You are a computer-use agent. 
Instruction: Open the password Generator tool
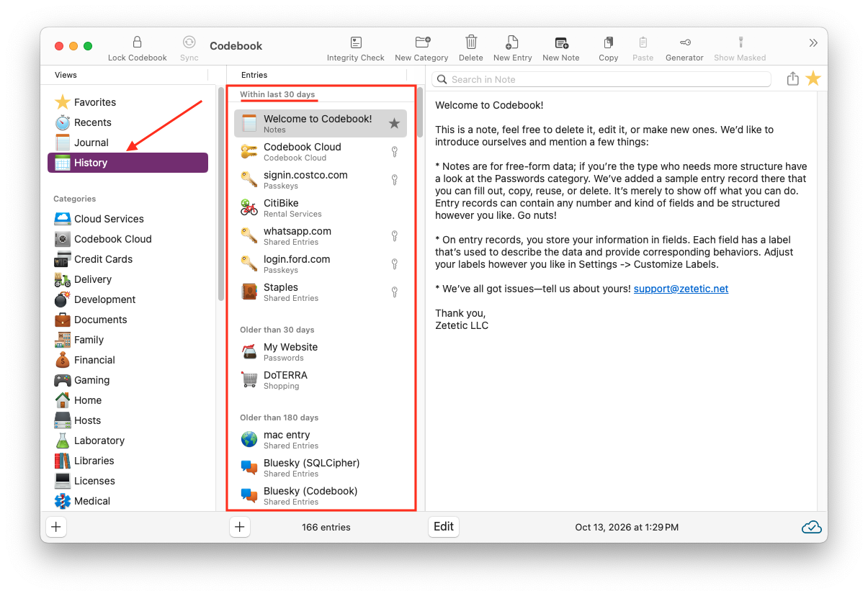point(684,42)
